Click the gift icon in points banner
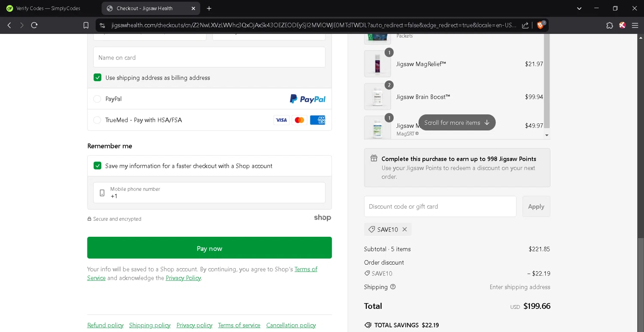644x332 pixels. (374, 158)
